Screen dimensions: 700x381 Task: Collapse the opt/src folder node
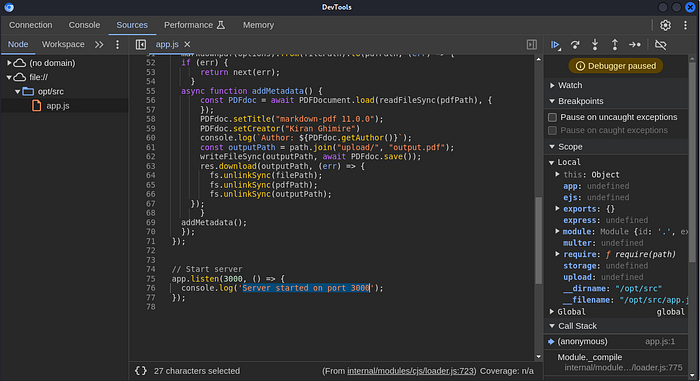pos(18,91)
